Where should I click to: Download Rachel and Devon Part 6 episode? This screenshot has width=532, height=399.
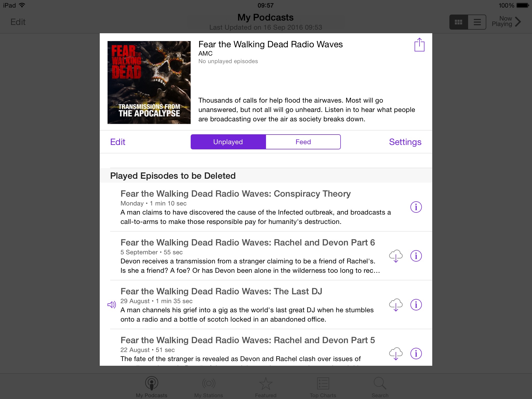396,256
